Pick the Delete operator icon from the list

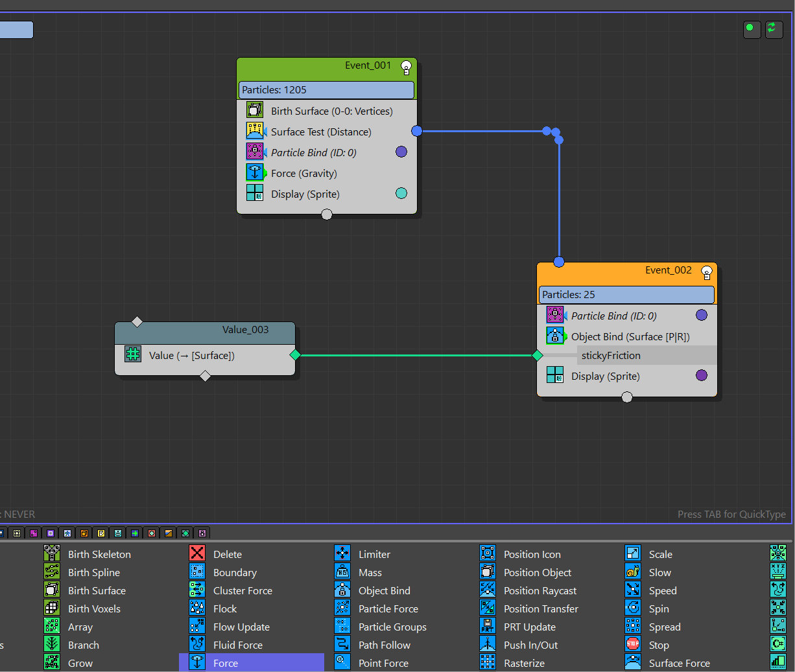[197, 553]
